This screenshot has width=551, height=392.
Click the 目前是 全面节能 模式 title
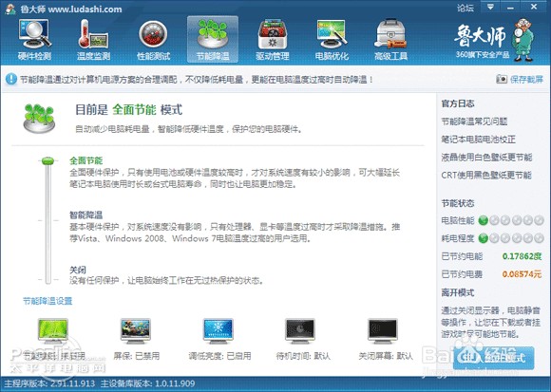(x=128, y=110)
